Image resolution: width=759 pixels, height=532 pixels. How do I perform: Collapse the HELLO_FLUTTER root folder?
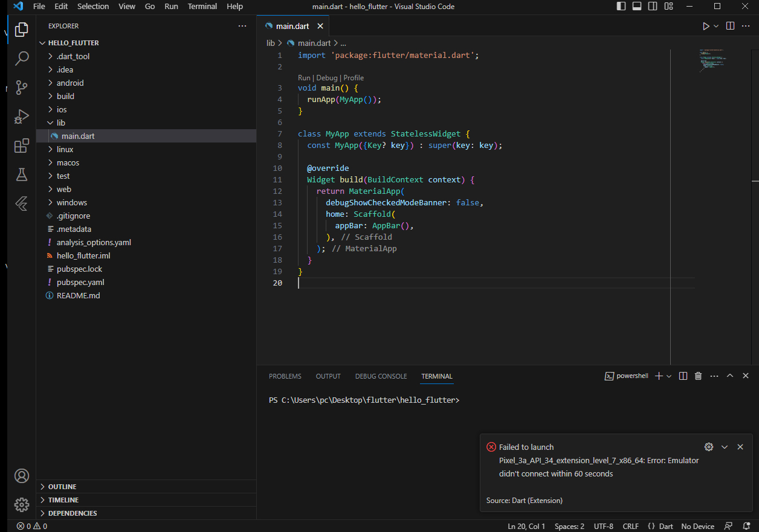point(146,43)
